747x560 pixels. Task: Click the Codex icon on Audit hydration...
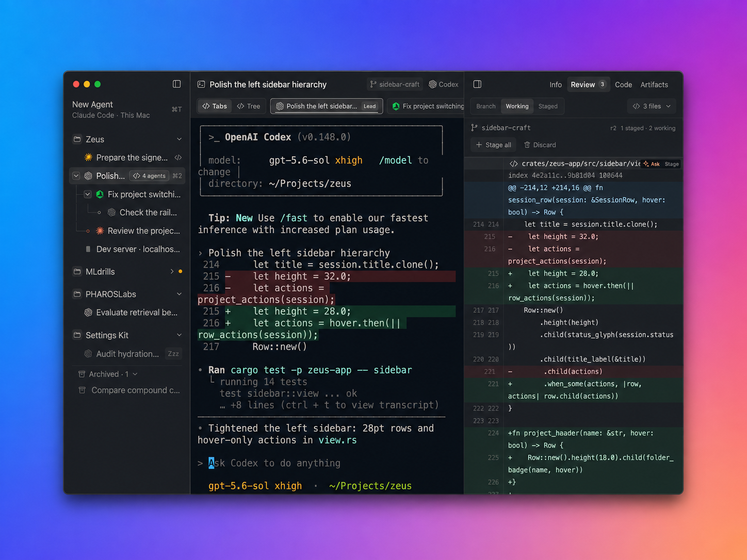click(88, 354)
